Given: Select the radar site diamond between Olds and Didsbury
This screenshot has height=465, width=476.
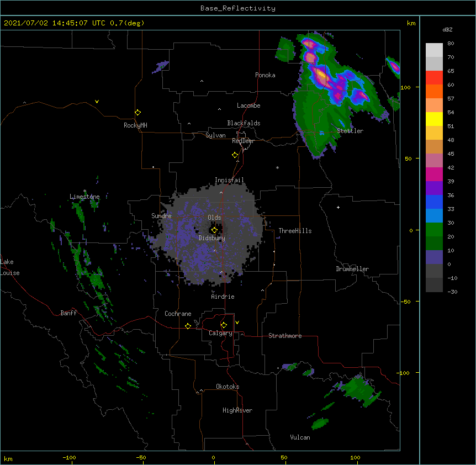Looking at the screenshot, I should click(x=214, y=230).
